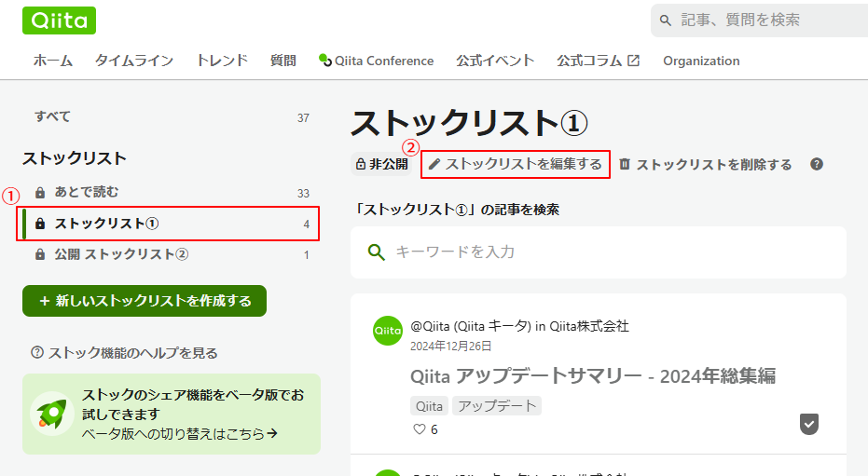Open ストック機能のヘルプを見る link

pyautogui.click(x=125, y=353)
